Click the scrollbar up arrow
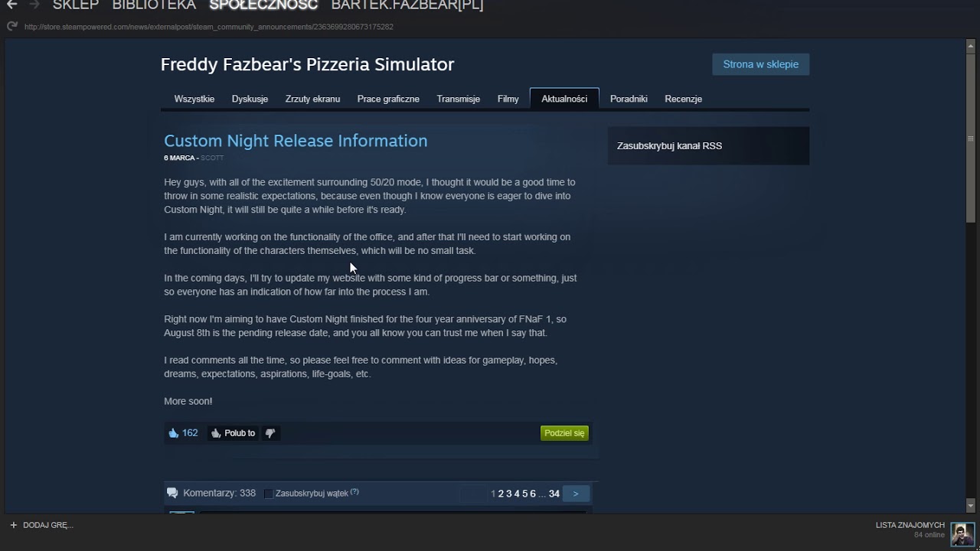The image size is (980, 551). pyautogui.click(x=971, y=46)
